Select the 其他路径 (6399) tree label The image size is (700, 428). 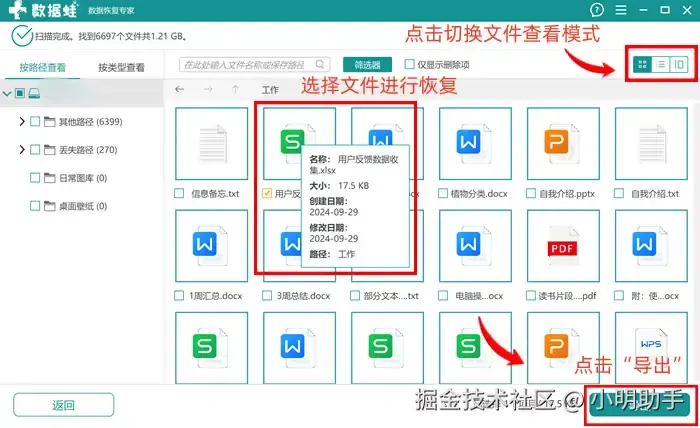[91, 121]
